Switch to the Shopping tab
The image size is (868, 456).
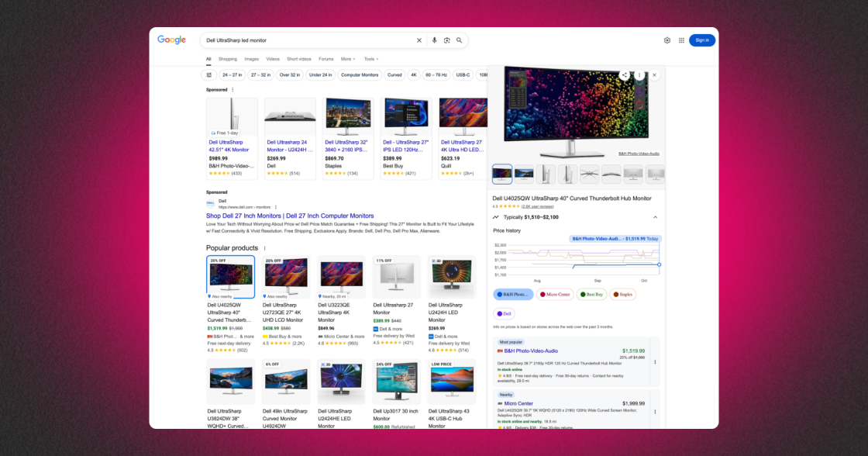[x=228, y=58]
